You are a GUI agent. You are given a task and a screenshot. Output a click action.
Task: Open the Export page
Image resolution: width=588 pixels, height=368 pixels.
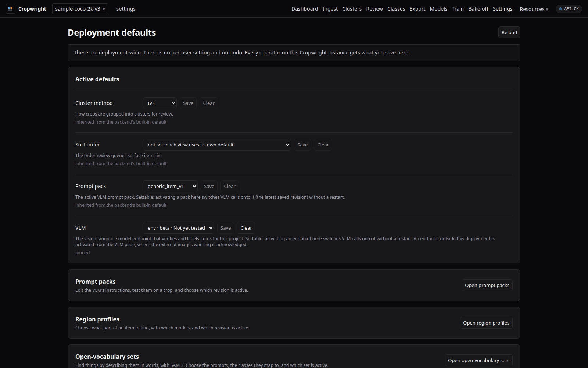click(x=417, y=9)
